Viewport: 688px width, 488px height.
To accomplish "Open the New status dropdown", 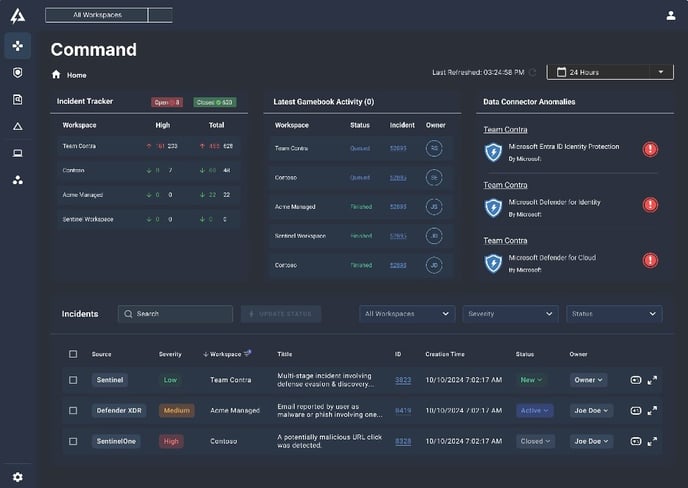I will 531,380.
